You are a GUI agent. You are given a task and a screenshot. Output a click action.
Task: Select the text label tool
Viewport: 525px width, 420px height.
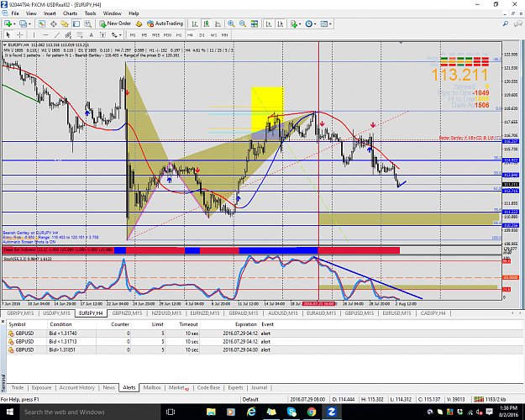point(91,34)
